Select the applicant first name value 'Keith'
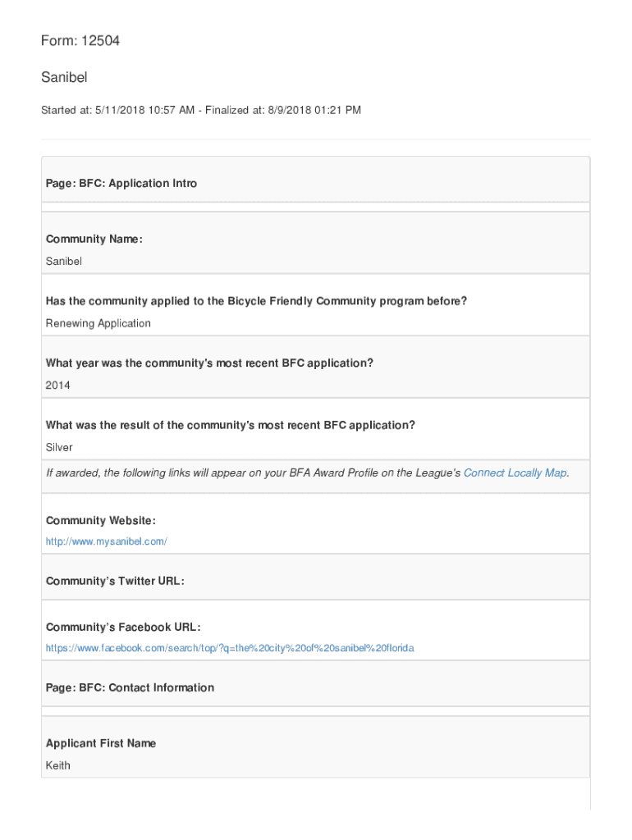The width and height of the screenshot is (632, 840). pos(58,765)
